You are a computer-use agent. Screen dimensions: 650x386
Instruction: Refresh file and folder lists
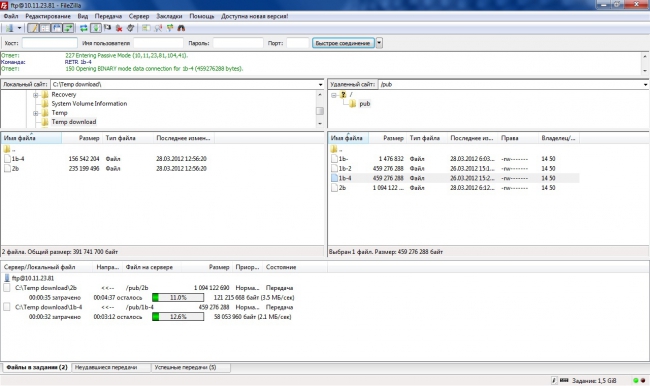[84, 28]
